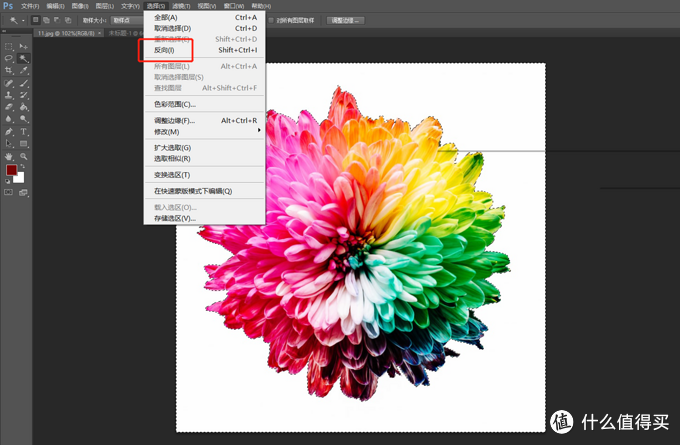Select the Horizontal Type tool
Screen dimensions: 680x445
[x=23, y=131]
